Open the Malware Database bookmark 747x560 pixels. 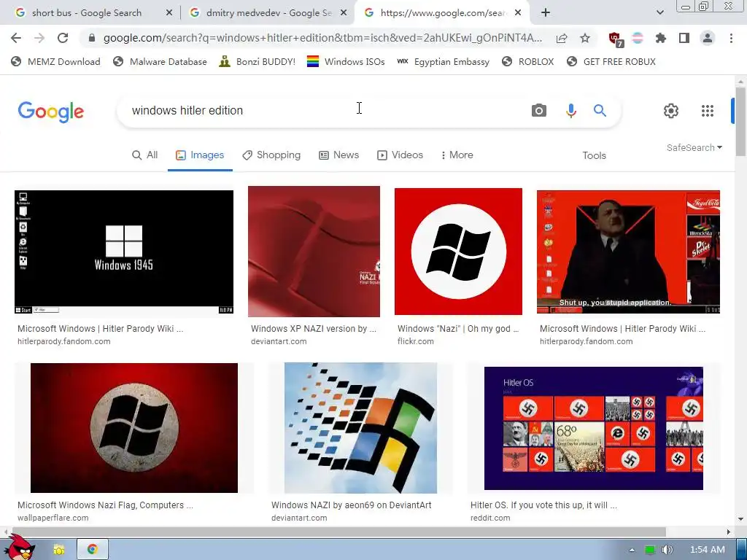point(160,61)
